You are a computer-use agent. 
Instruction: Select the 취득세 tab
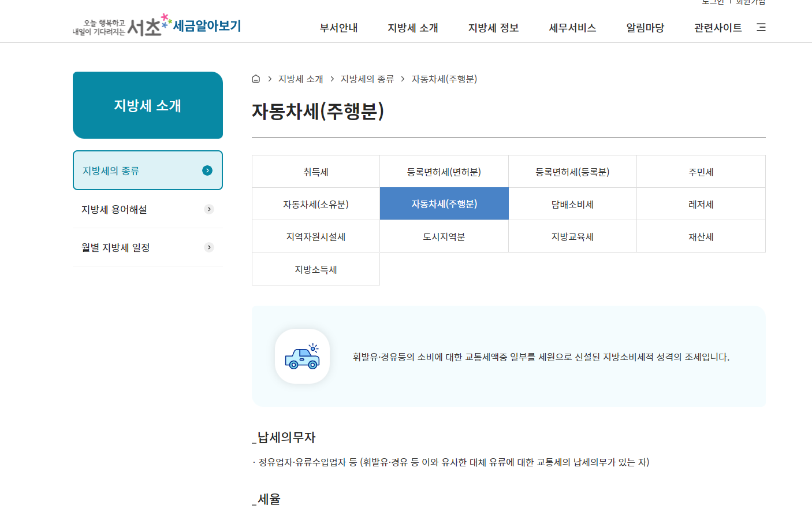coord(316,172)
